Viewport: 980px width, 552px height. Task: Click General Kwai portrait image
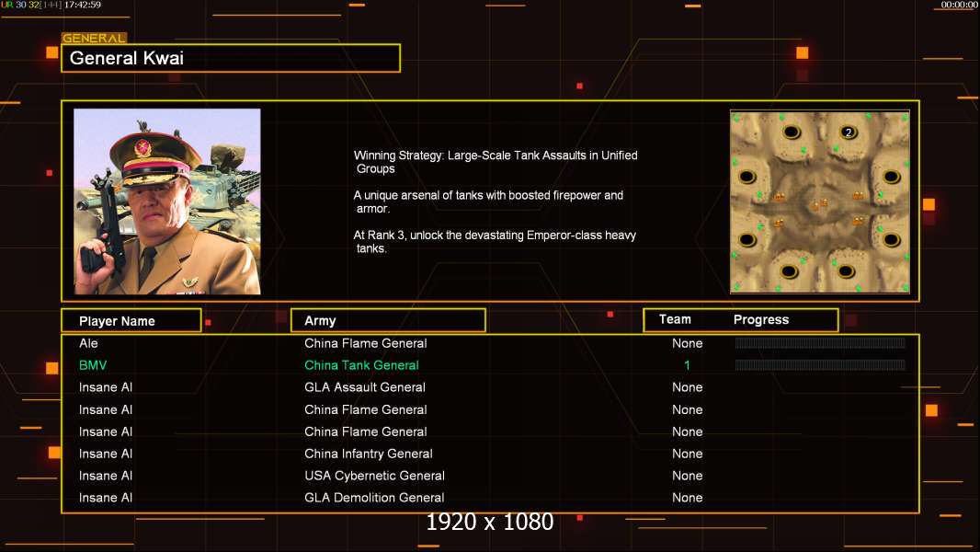tap(167, 201)
